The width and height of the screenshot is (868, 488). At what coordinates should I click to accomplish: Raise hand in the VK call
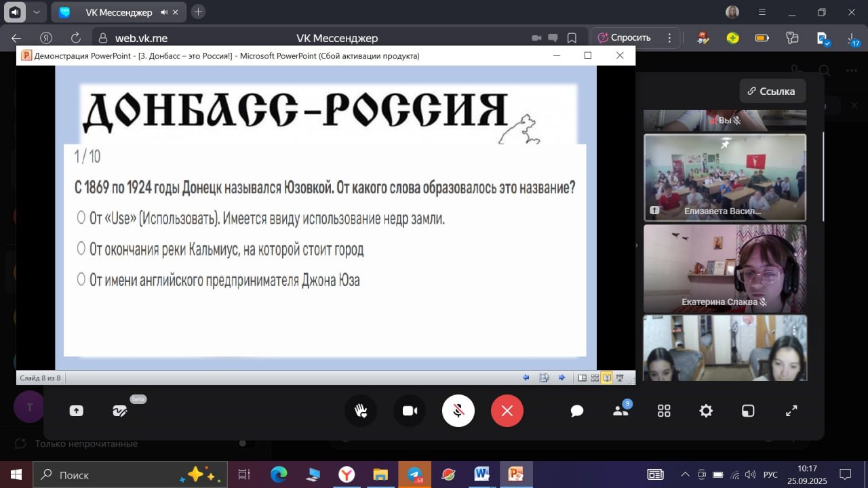[x=361, y=411]
